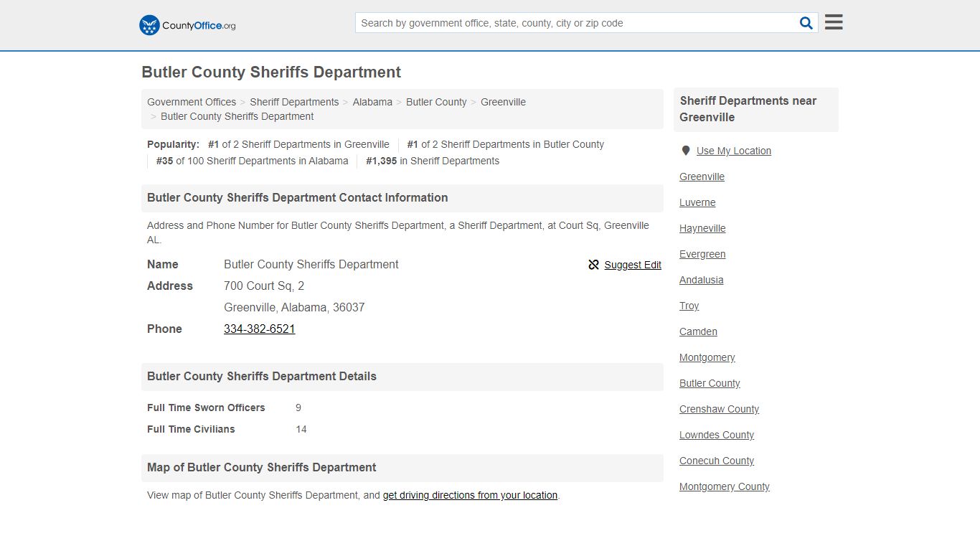Click the Department Details section header
The height and width of the screenshot is (551, 980).
click(x=402, y=377)
